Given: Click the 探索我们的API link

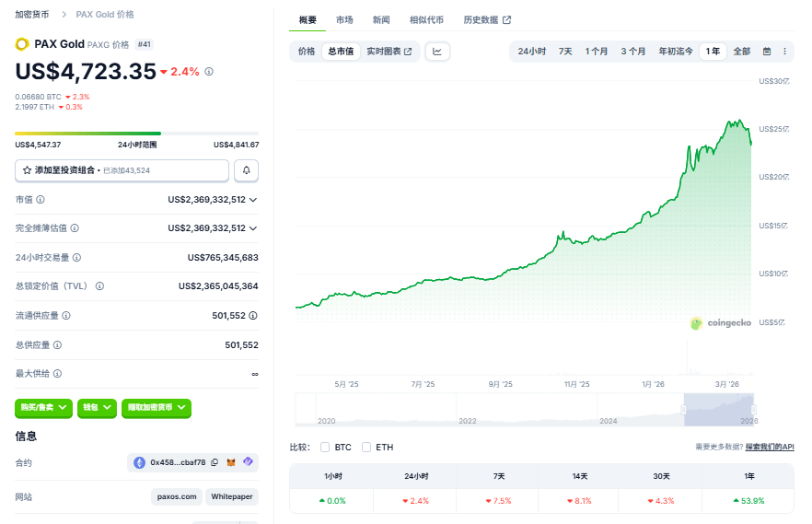Looking at the screenshot, I should tap(770, 447).
